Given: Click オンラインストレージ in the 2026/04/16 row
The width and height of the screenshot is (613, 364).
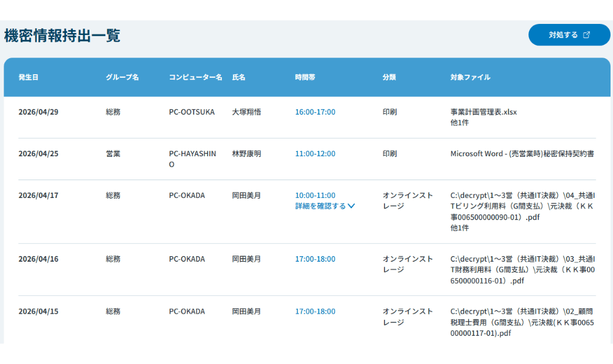Looking at the screenshot, I should pyautogui.click(x=408, y=264).
